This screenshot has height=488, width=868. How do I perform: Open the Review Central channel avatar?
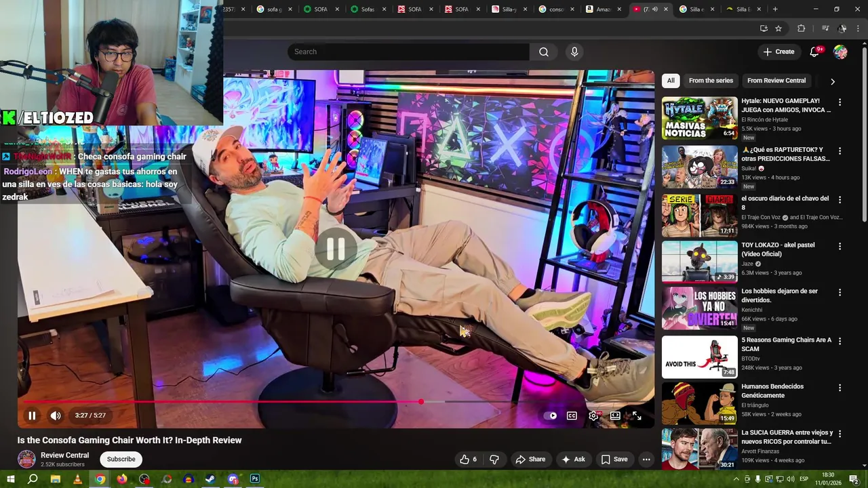pyautogui.click(x=26, y=459)
